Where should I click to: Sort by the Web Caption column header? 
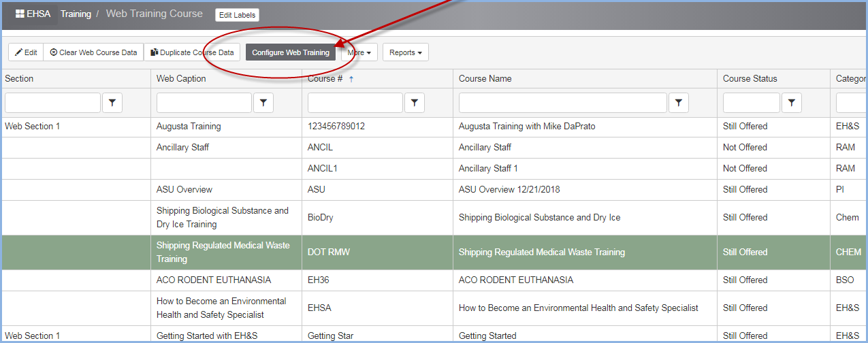pyautogui.click(x=181, y=79)
